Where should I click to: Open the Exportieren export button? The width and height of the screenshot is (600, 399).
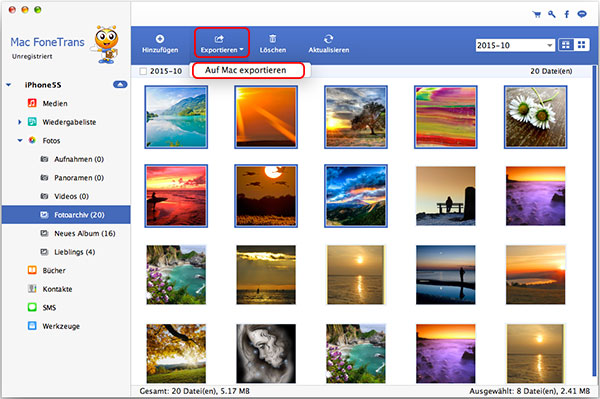222,43
